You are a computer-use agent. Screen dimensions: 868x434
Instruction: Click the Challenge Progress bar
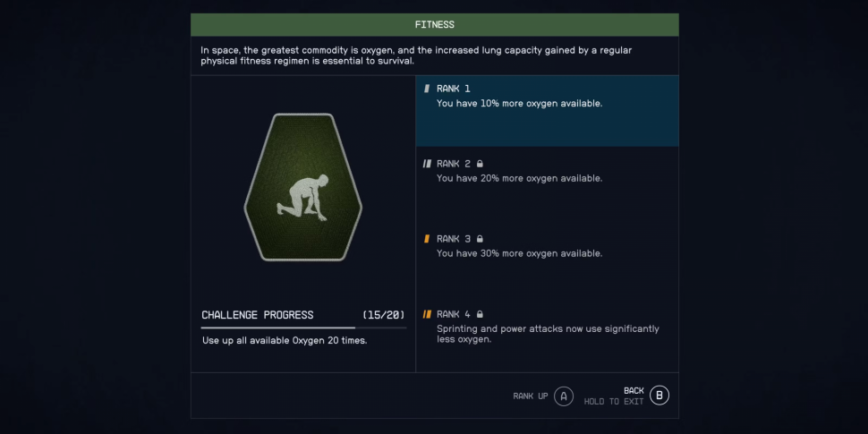303,328
